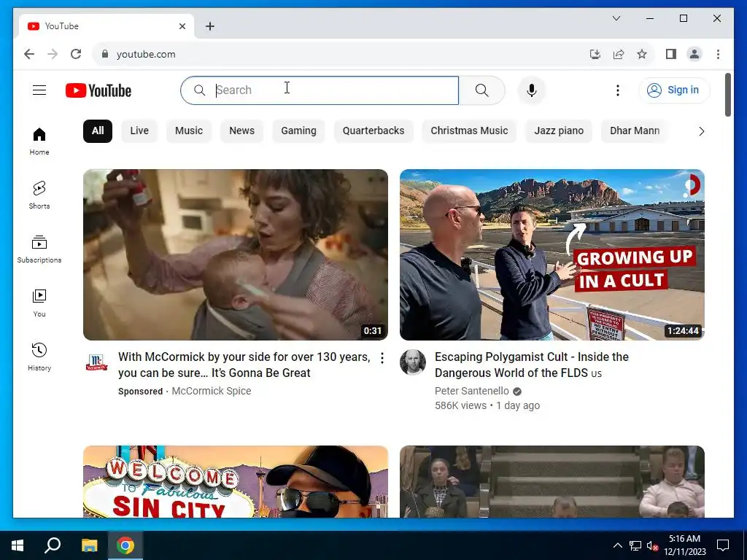Select the Gaming category chip
The height and width of the screenshot is (560, 747).
point(298,131)
